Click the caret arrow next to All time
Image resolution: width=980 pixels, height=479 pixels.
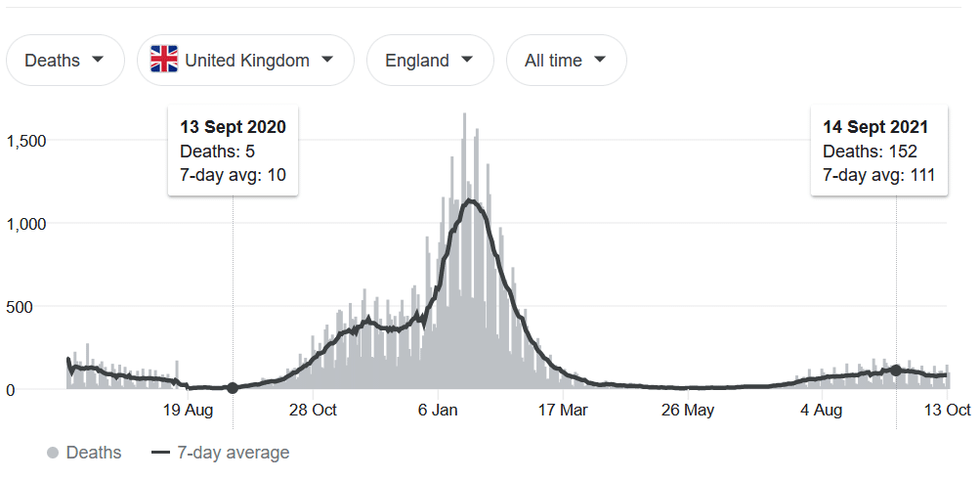click(x=599, y=60)
